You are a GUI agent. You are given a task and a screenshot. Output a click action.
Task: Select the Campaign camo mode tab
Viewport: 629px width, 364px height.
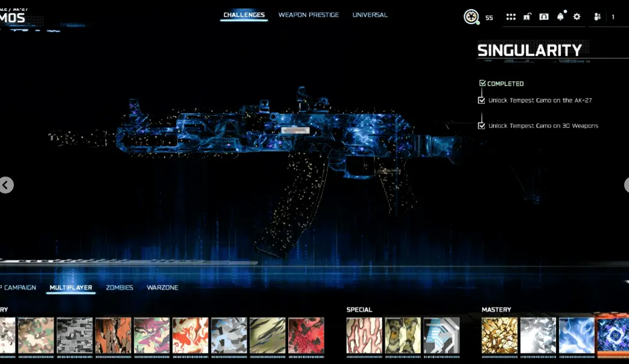[18, 287]
